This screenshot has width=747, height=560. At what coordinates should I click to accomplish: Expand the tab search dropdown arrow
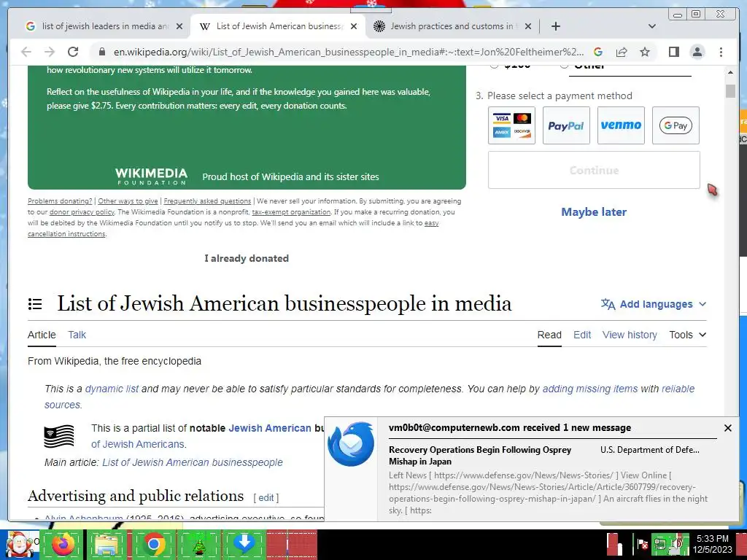point(651,26)
